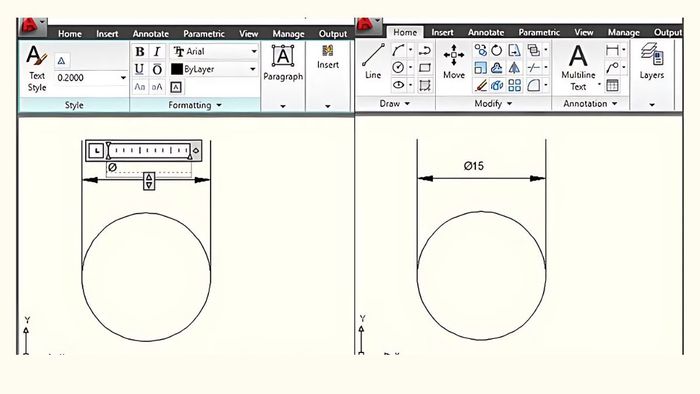Open the Circle tool flyout arrow
700x394 pixels.
click(x=410, y=67)
